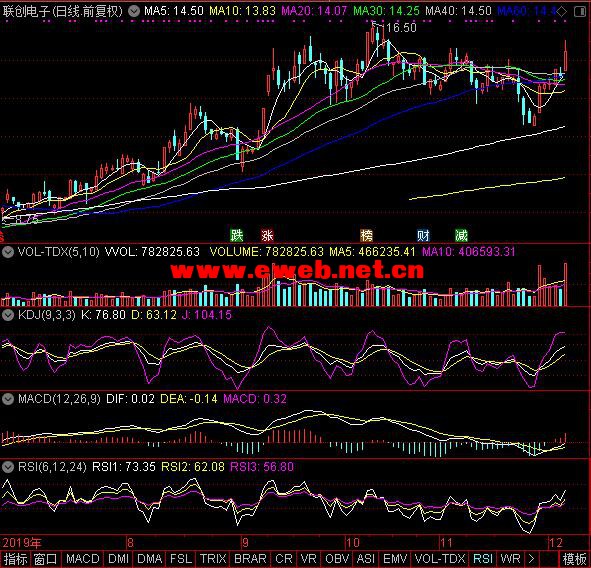Select the OBV indicator tab
Screen dimensions: 591x568
click(x=337, y=559)
